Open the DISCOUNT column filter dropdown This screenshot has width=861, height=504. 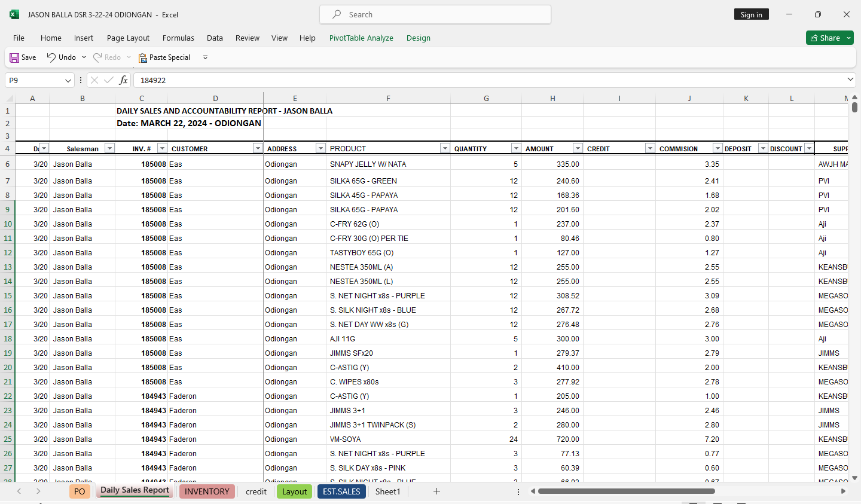(809, 148)
